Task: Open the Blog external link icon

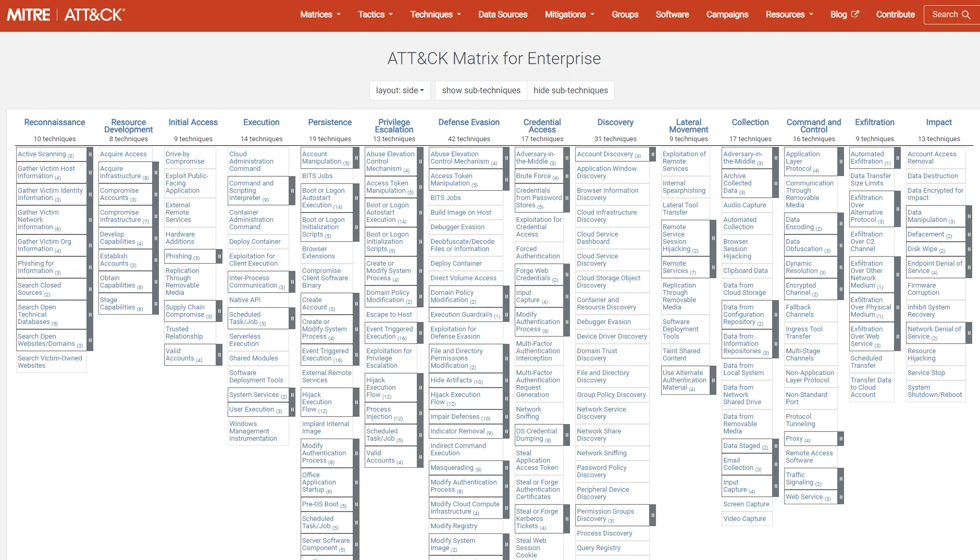Action: click(855, 14)
